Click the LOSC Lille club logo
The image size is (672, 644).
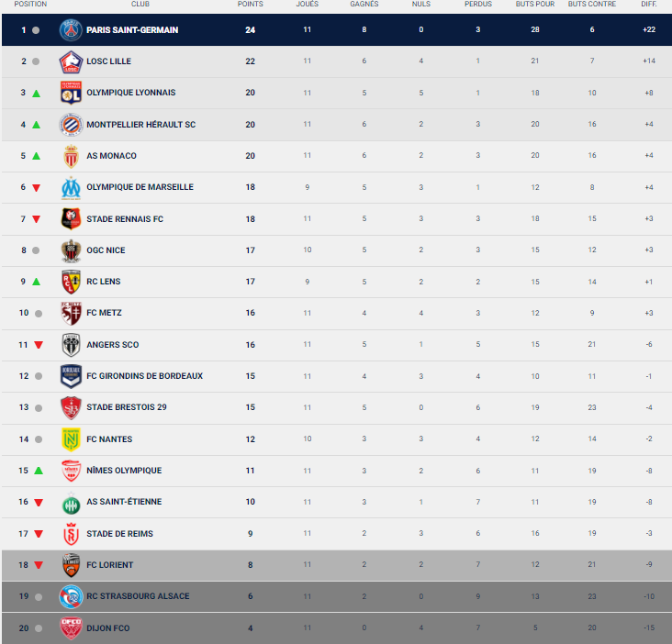[71, 61]
